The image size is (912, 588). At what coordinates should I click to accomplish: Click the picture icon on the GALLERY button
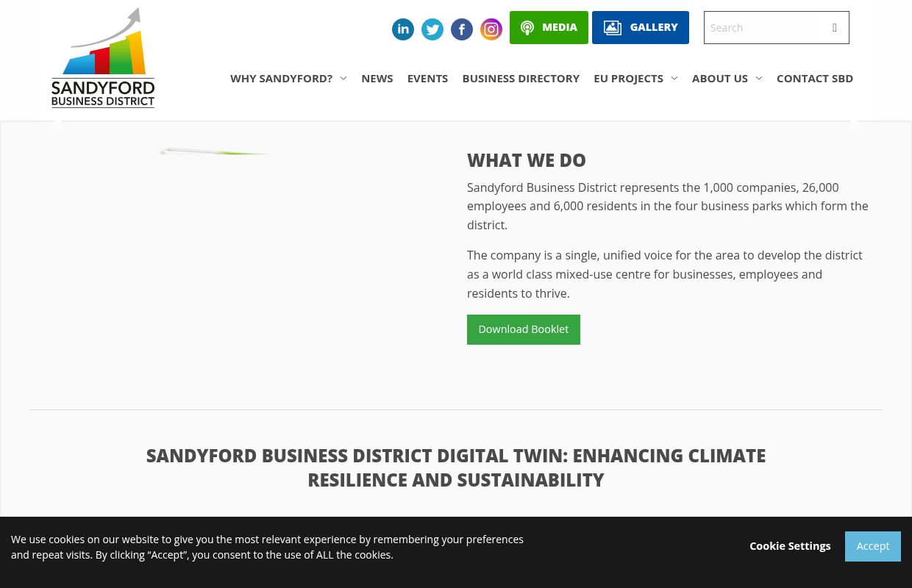(x=613, y=27)
